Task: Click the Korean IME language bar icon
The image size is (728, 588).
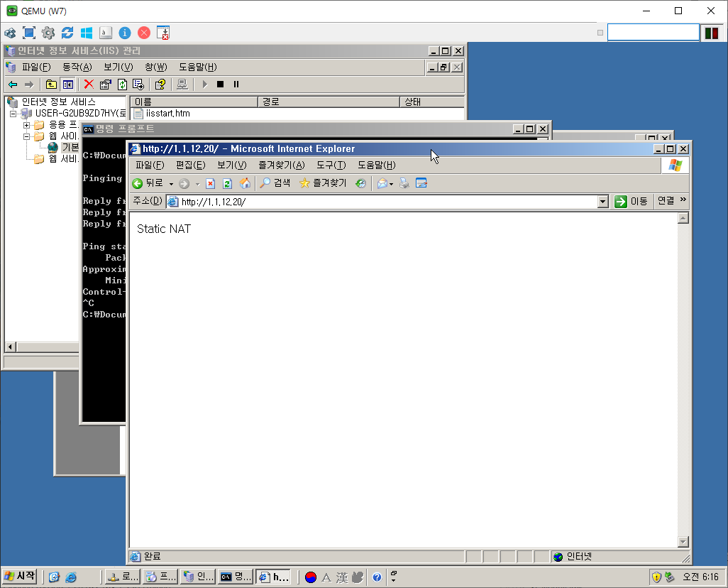Action: [311, 577]
